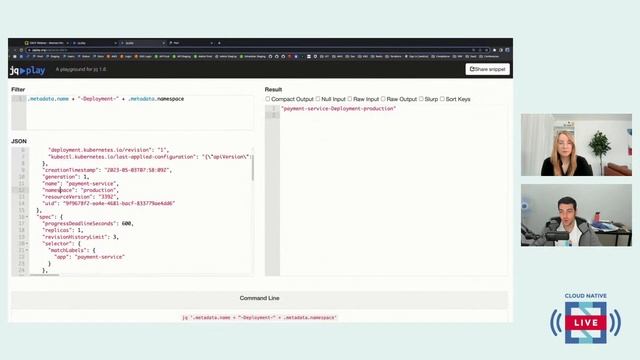Click the "generation": 1 JSON line
640x360 pixels.
(66, 177)
